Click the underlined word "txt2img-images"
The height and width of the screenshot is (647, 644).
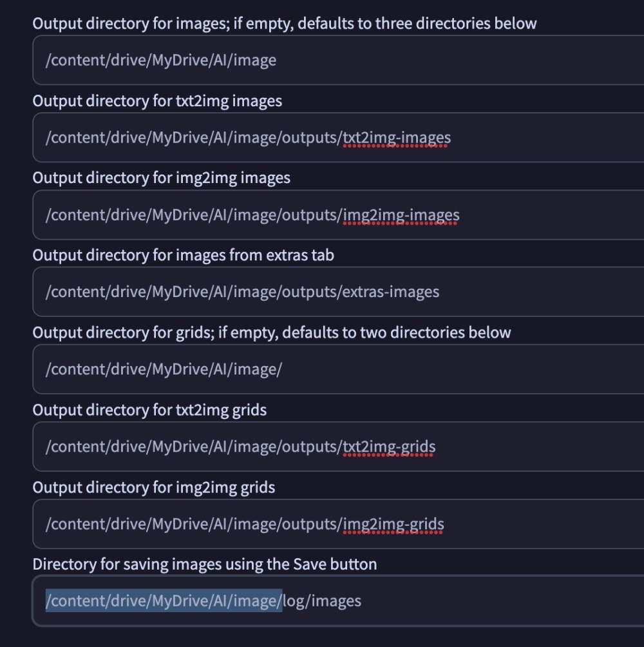[x=397, y=138]
